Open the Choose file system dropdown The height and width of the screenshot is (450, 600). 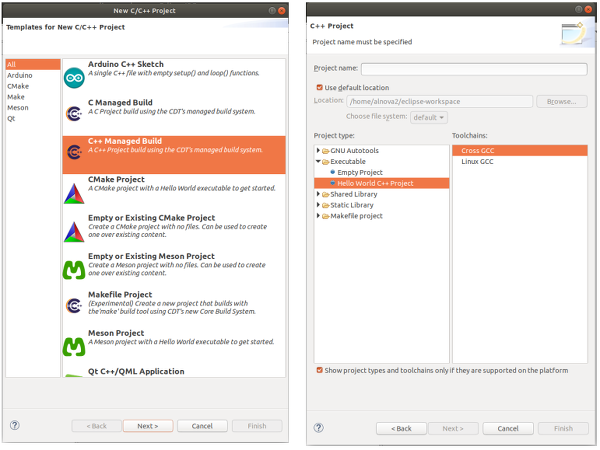tap(429, 117)
